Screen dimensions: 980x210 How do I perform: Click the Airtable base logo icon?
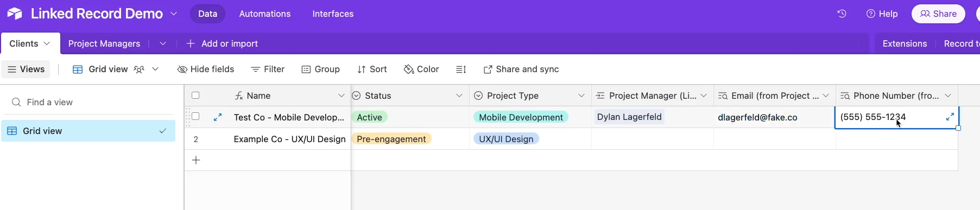15,14
